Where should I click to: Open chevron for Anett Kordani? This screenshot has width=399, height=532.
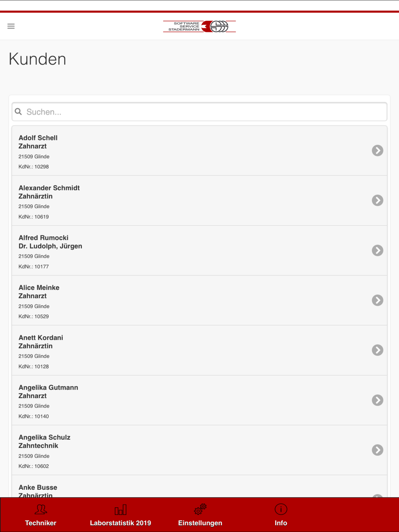377,350
